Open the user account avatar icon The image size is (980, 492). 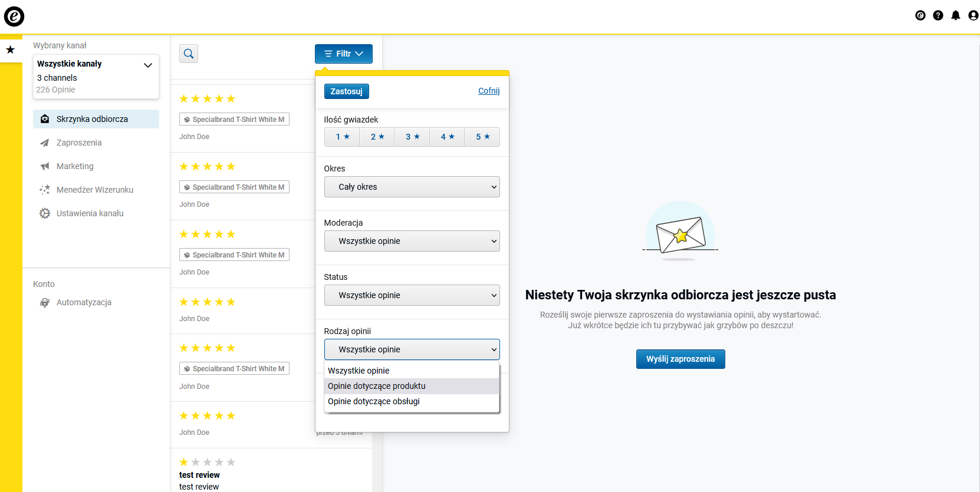[x=974, y=15]
